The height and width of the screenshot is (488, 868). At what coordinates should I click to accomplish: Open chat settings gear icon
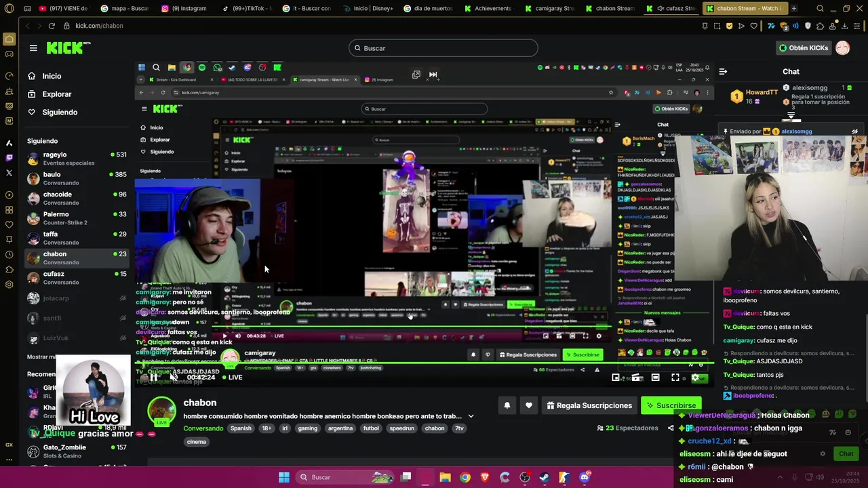(823, 453)
